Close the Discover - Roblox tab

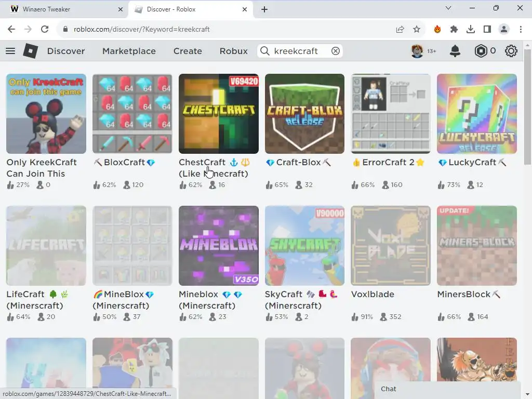tap(245, 9)
